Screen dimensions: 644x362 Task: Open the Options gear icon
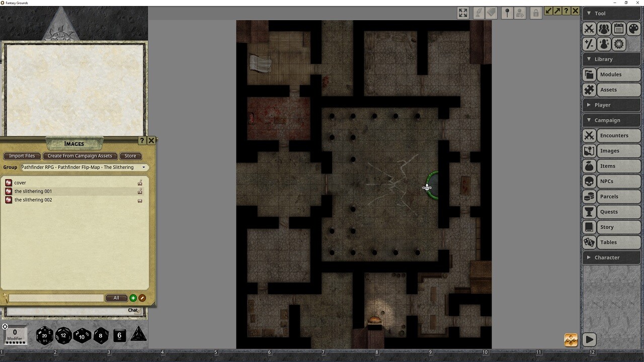coord(618,44)
